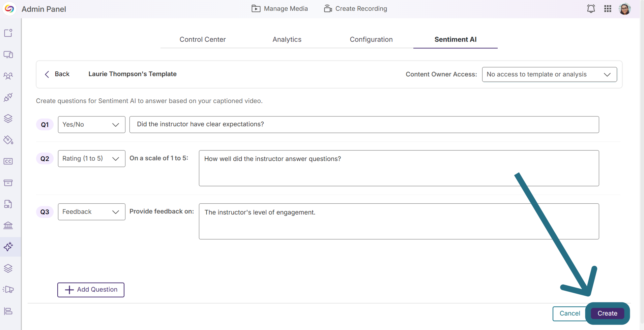Expand the Content Owner Access dropdown

point(549,74)
